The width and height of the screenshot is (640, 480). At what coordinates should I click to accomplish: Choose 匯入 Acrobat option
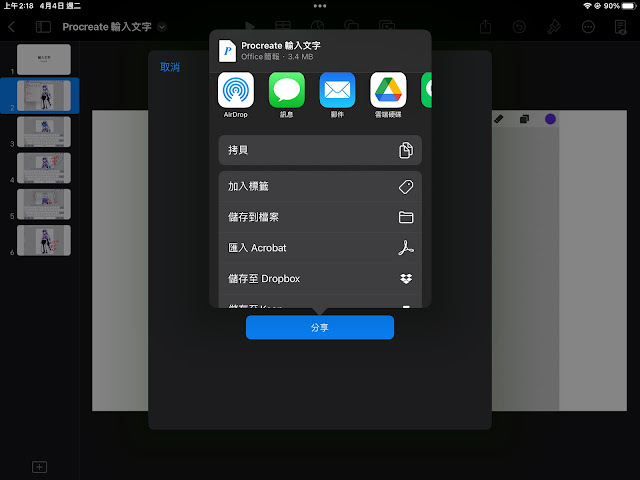point(320,248)
